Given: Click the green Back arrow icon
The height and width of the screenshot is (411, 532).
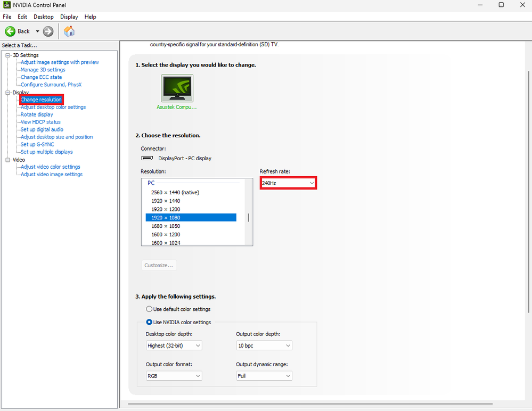Looking at the screenshot, I should pos(10,31).
